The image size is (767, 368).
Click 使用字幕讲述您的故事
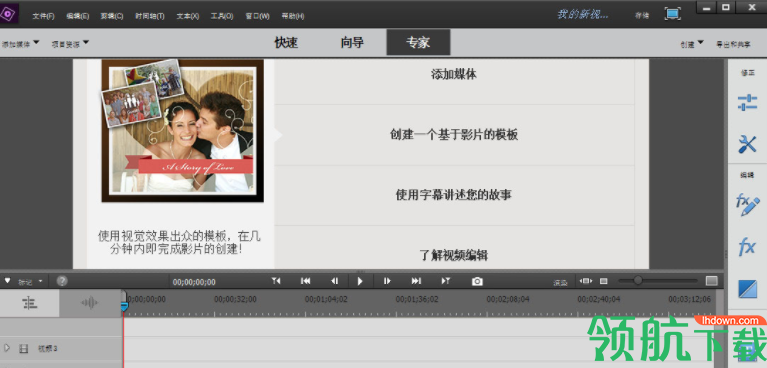tap(454, 195)
